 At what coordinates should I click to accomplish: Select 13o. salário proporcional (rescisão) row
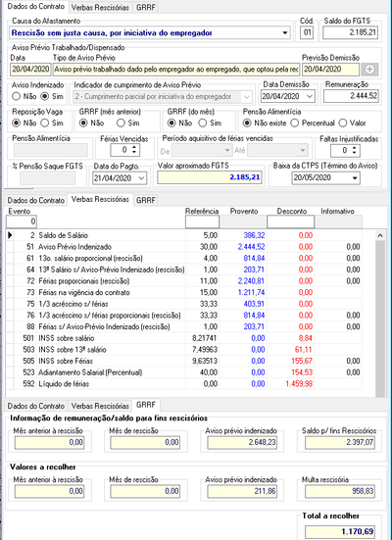click(x=184, y=258)
